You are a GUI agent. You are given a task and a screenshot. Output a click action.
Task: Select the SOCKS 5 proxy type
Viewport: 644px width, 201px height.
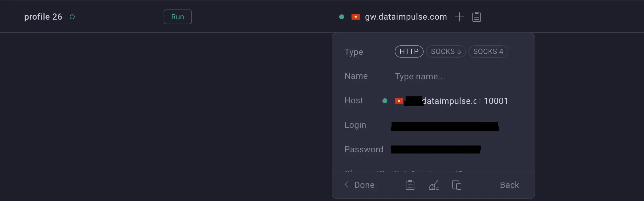point(446,51)
